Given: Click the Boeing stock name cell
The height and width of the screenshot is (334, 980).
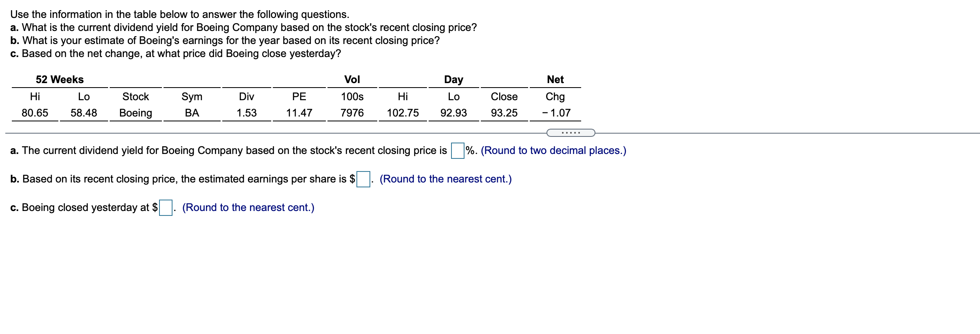Looking at the screenshot, I should point(135,113).
